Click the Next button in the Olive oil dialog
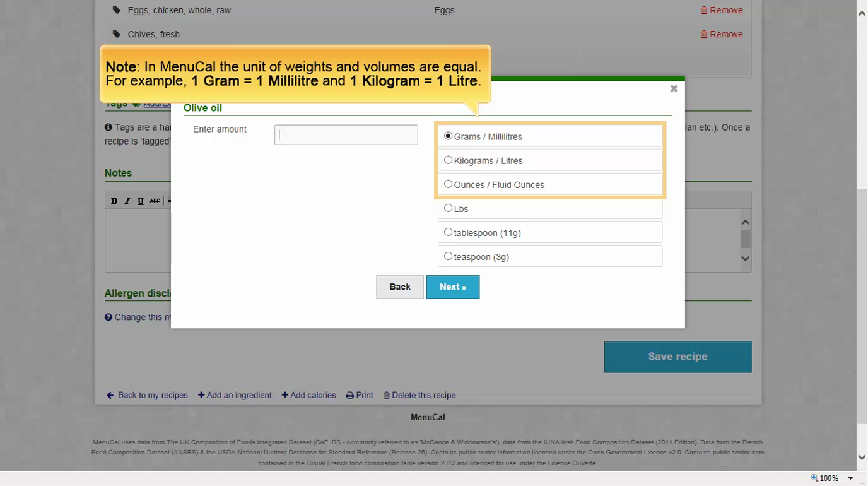 [453, 287]
